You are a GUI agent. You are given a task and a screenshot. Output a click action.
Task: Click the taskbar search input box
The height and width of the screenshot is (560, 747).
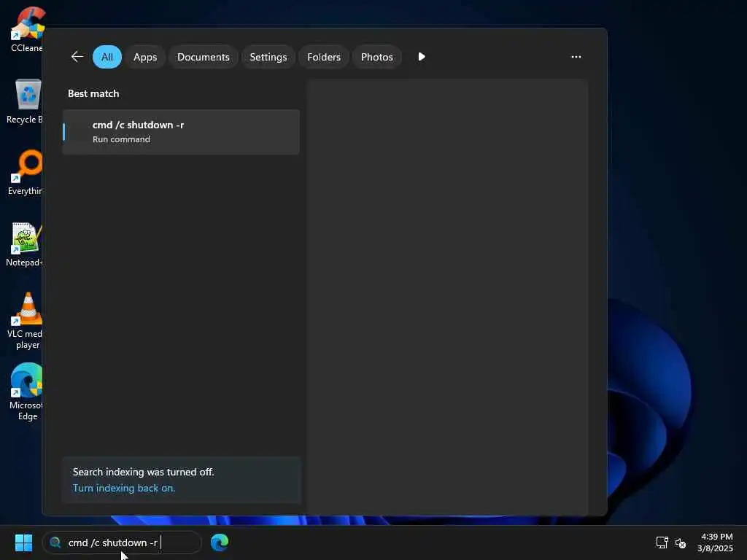pyautogui.click(x=122, y=542)
